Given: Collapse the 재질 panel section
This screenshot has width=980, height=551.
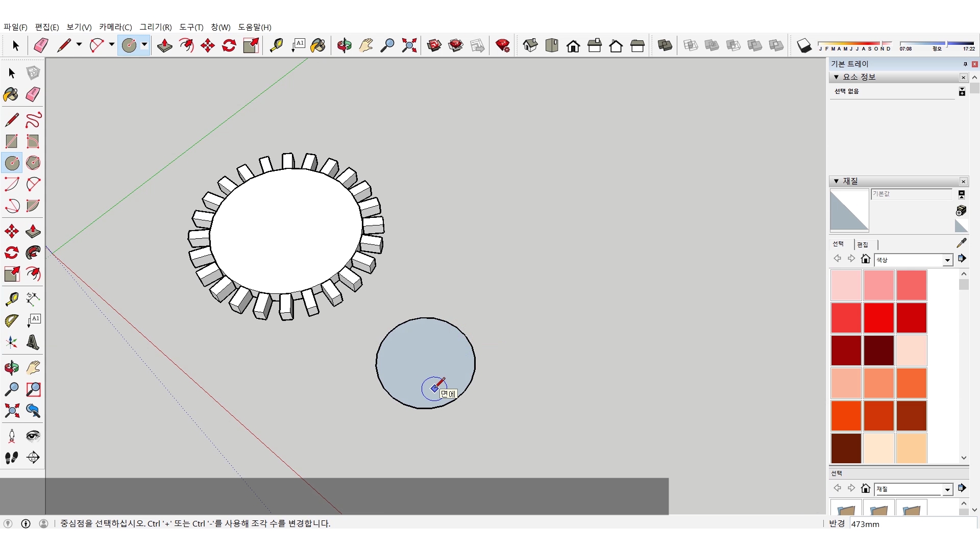Looking at the screenshot, I should [836, 181].
